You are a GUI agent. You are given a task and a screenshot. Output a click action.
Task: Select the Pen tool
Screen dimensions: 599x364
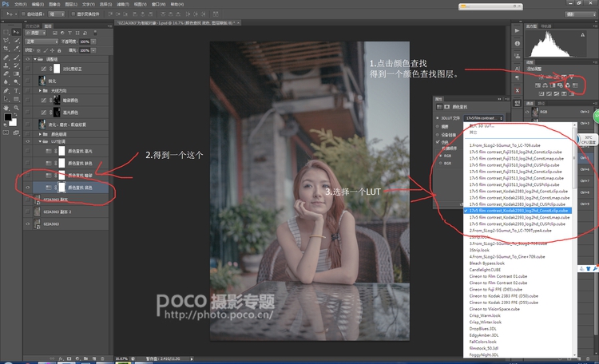click(6, 90)
